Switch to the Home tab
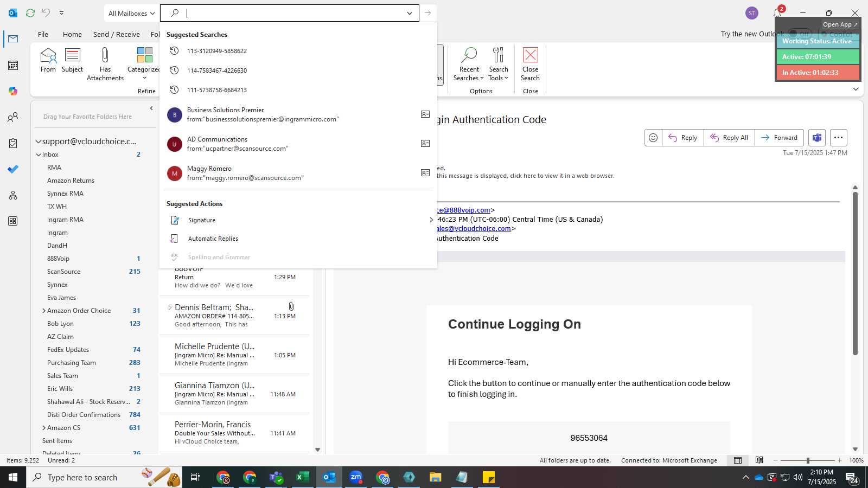Screen dimensions: 868x488 [x=72, y=34]
